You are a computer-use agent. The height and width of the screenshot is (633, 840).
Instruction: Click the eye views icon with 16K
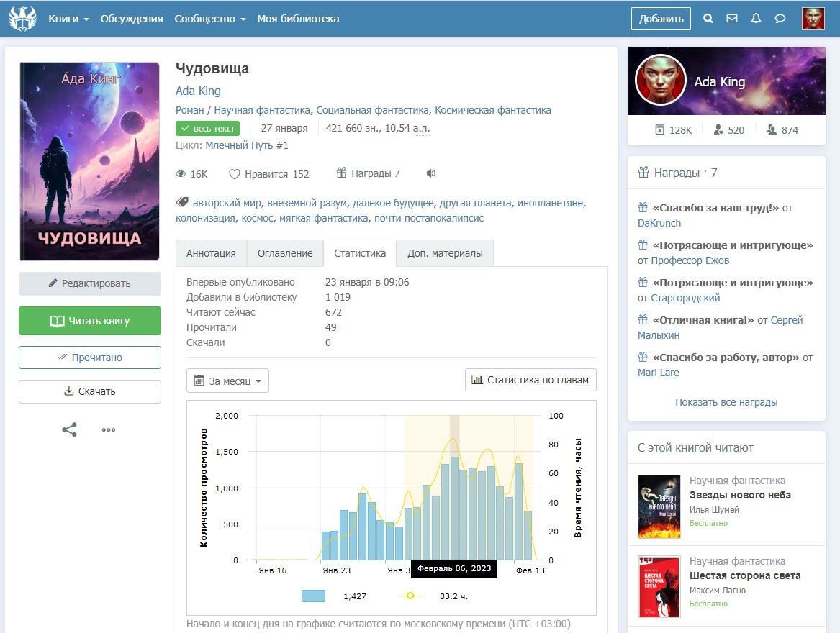coord(181,174)
